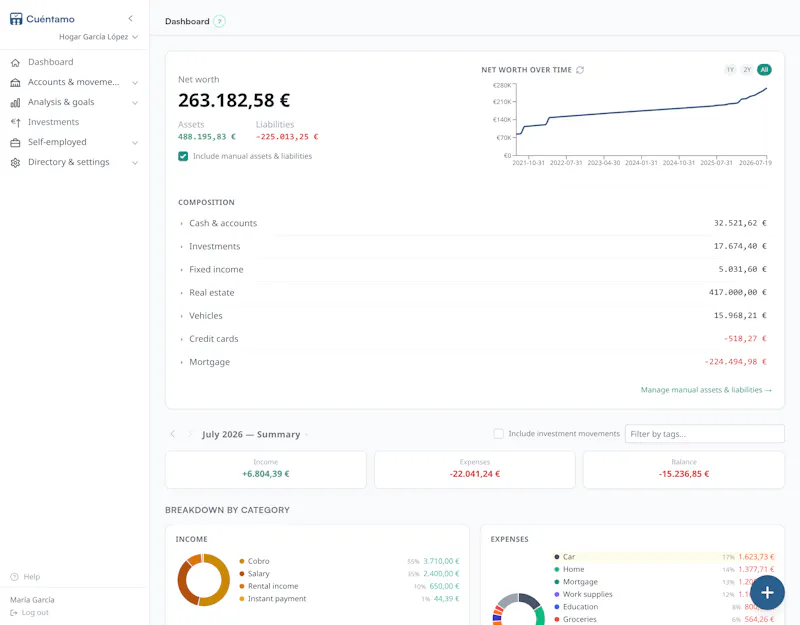Click the Education expense row
800x625 pixels.
[664, 607]
